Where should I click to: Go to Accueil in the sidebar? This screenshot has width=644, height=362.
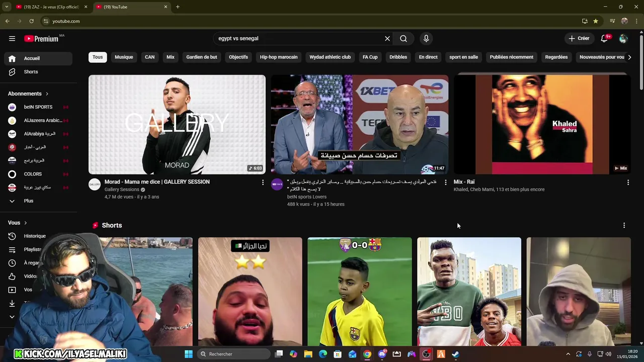tap(38, 58)
